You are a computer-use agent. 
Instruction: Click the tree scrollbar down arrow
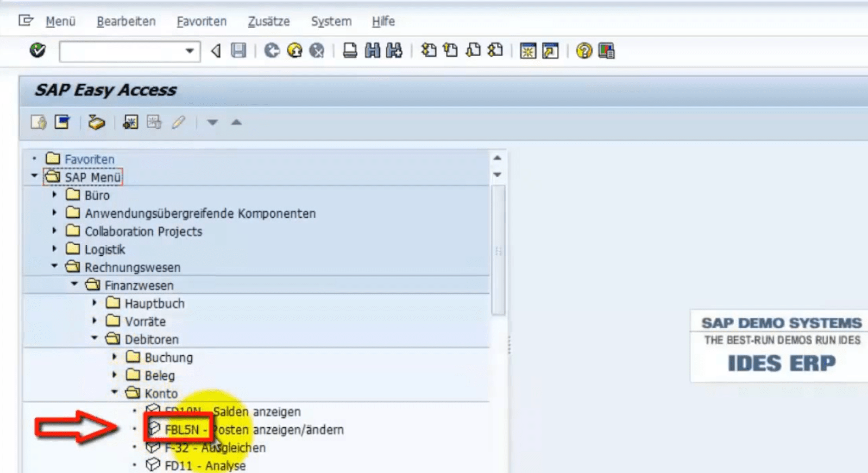497,175
